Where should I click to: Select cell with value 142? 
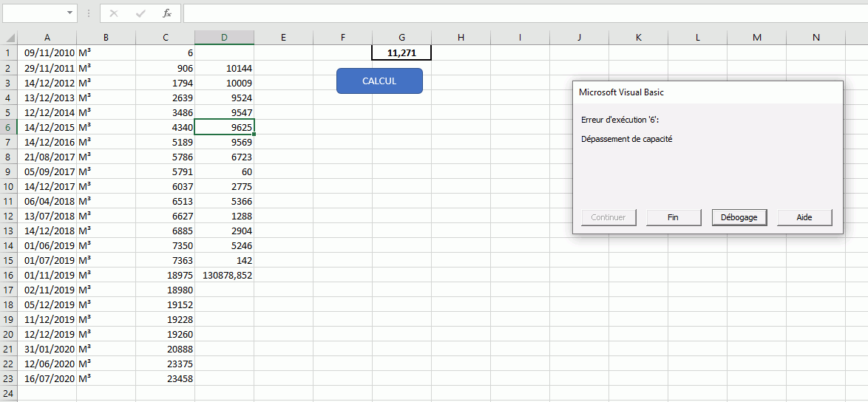224,260
